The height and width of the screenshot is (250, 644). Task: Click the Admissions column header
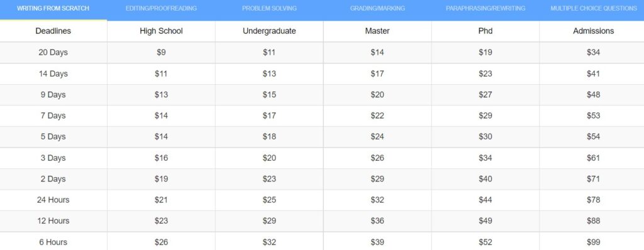point(594,31)
